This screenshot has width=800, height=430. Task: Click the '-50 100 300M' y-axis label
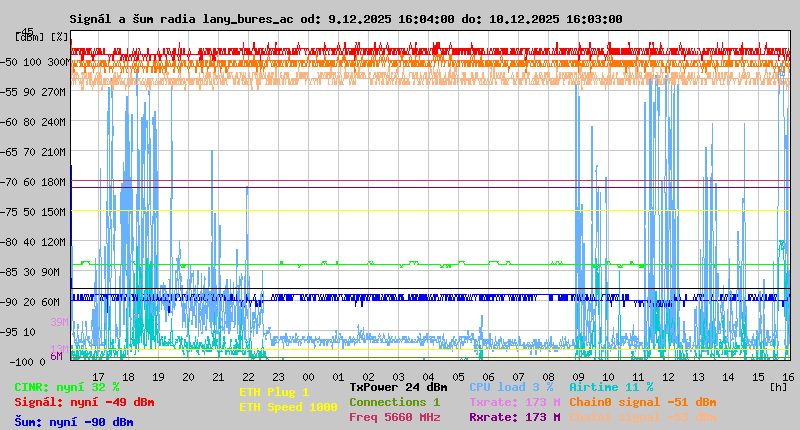tap(34, 62)
